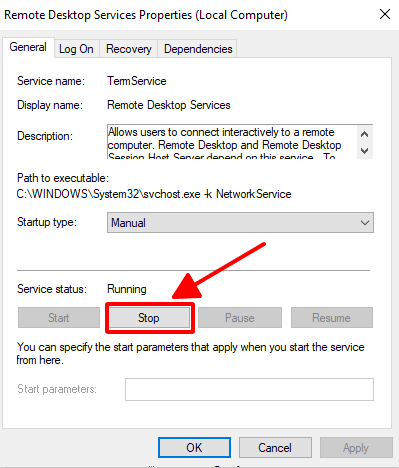Screen dimensions: 399x468
Task: Open the Startup type dropdown
Action: point(240,223)
